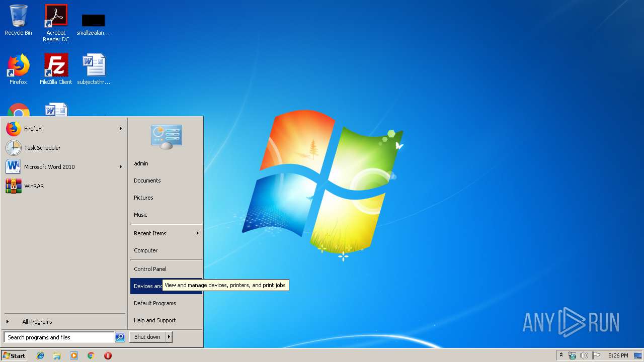Open Opera browser from taskbar
Image resolution: width=644 pixels, height=362 pixels.
[108, 355]
